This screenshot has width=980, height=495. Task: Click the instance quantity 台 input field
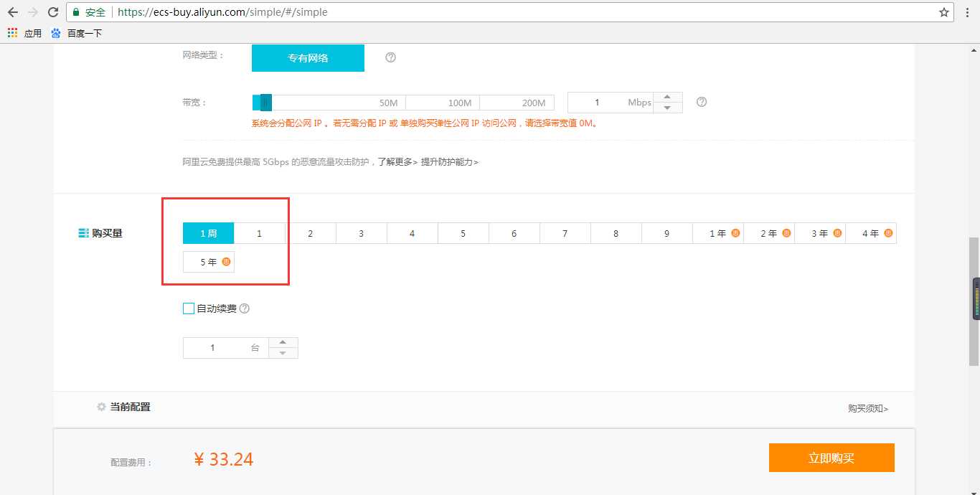226,348
